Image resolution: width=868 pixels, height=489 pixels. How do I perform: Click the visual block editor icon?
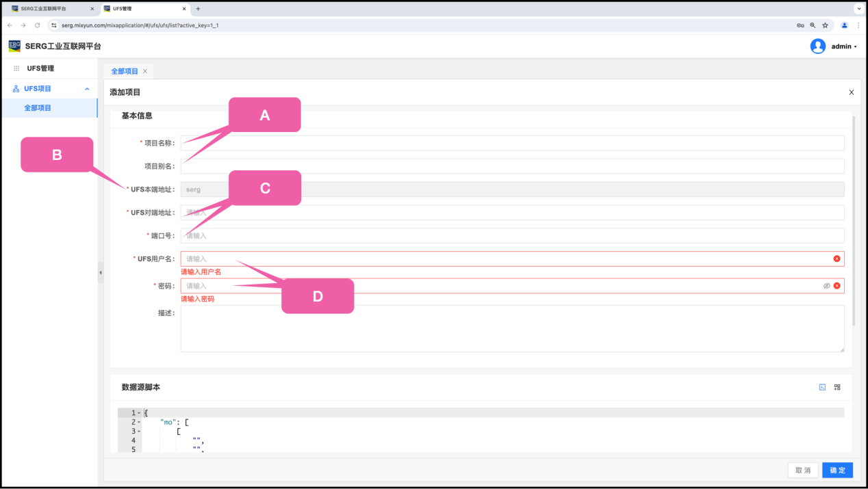(x=837, y=387)
